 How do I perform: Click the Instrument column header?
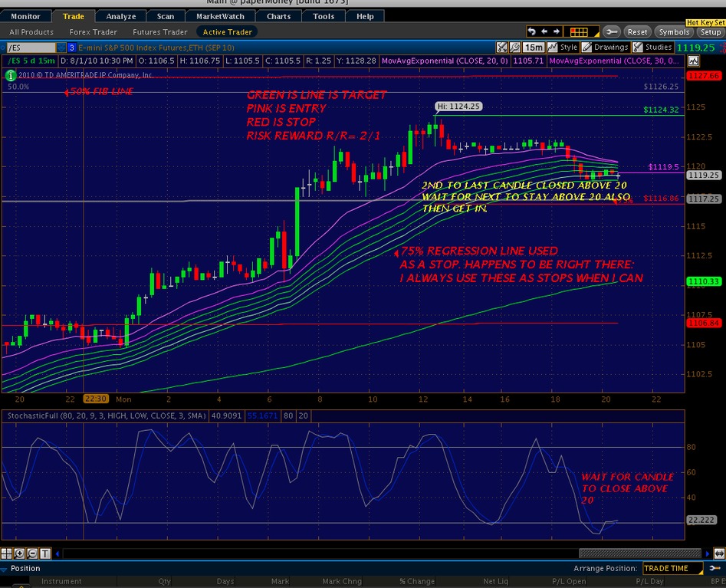click(x=61, y=582)
